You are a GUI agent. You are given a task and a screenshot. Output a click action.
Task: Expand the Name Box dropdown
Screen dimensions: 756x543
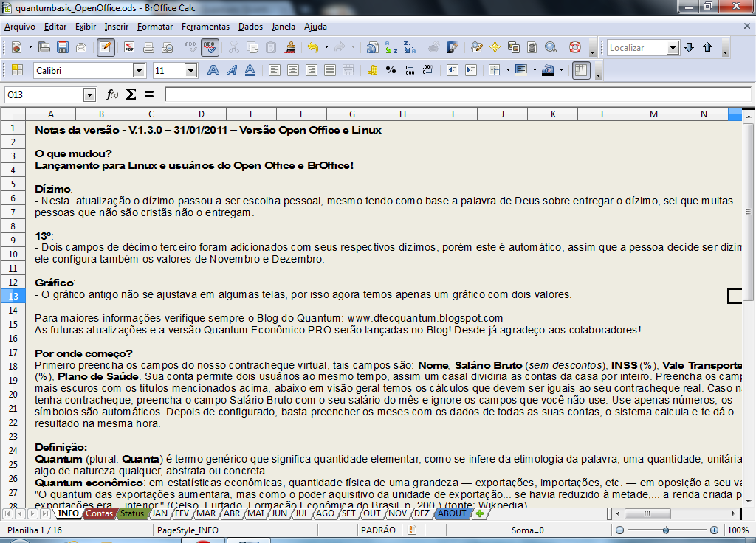[x=89, y=95]
